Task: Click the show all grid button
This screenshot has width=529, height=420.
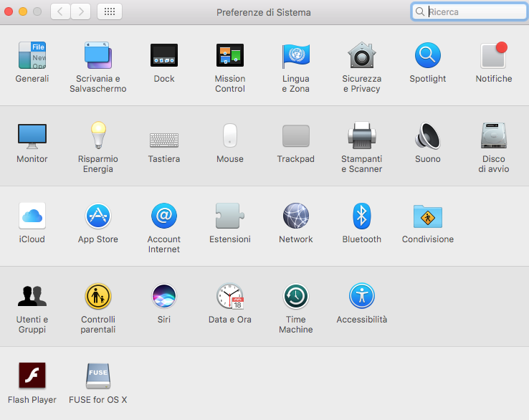Action: click(x=110, y=11)
